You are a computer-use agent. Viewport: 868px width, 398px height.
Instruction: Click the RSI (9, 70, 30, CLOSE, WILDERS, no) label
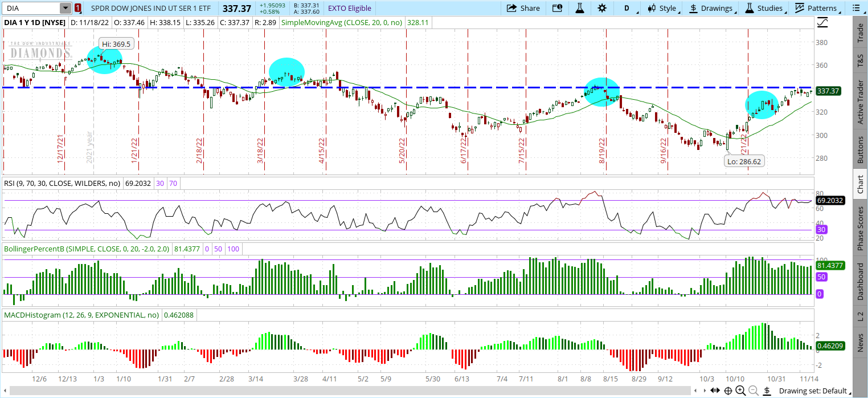(63, 184)
